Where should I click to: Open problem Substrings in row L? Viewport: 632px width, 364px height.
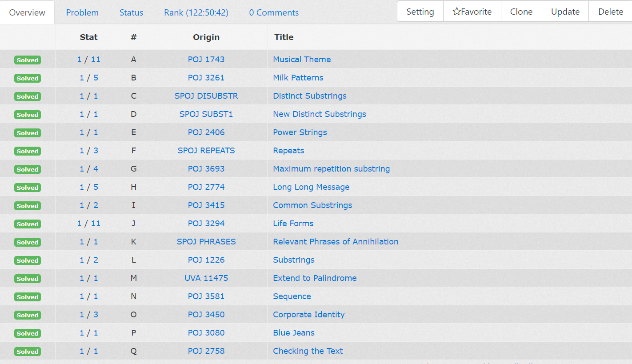coord(294,260)
